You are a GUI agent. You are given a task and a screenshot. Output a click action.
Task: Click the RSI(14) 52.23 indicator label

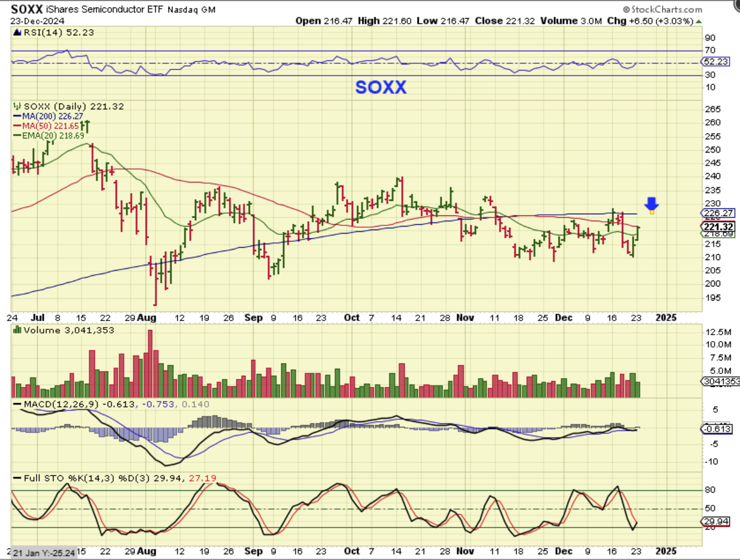(59, 32)
